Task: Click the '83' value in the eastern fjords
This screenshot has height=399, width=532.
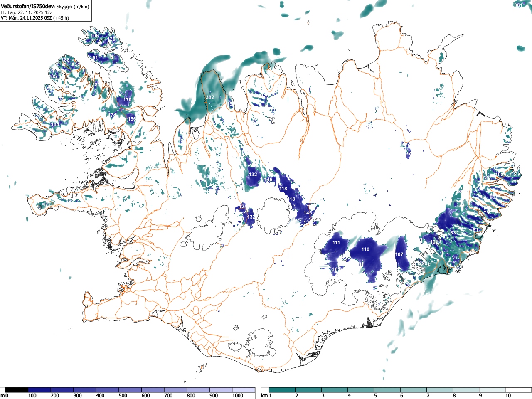Action: pyautogui.click(x=453, y=233)
